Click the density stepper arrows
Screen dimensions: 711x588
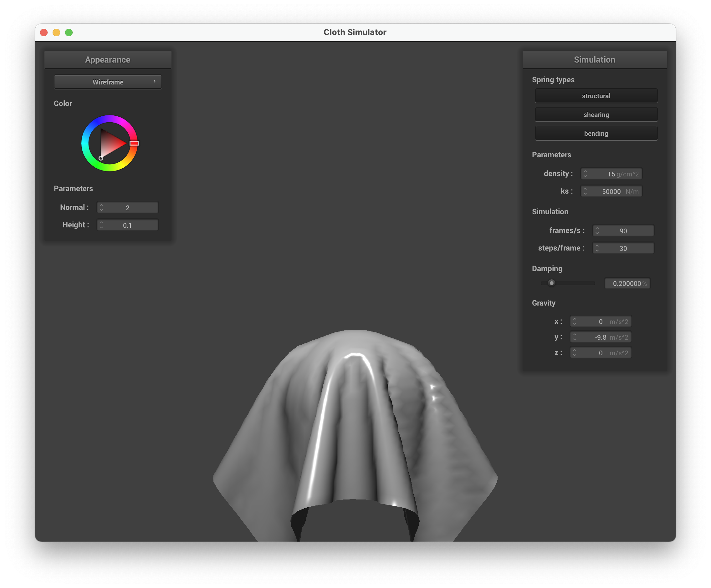point(585,174)
